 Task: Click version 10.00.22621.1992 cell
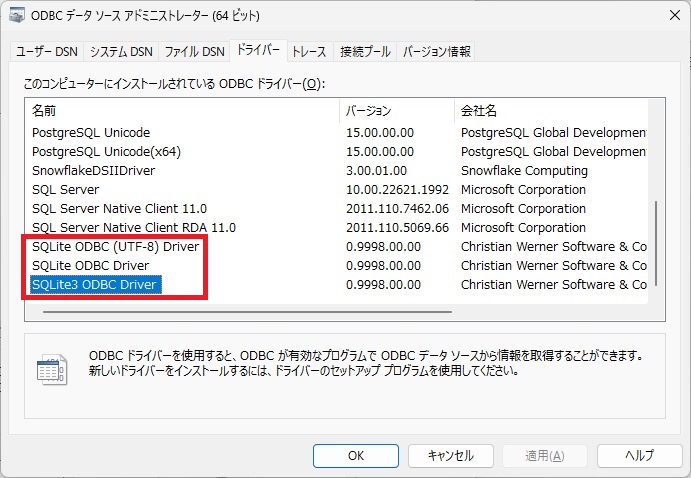point(397,189)
